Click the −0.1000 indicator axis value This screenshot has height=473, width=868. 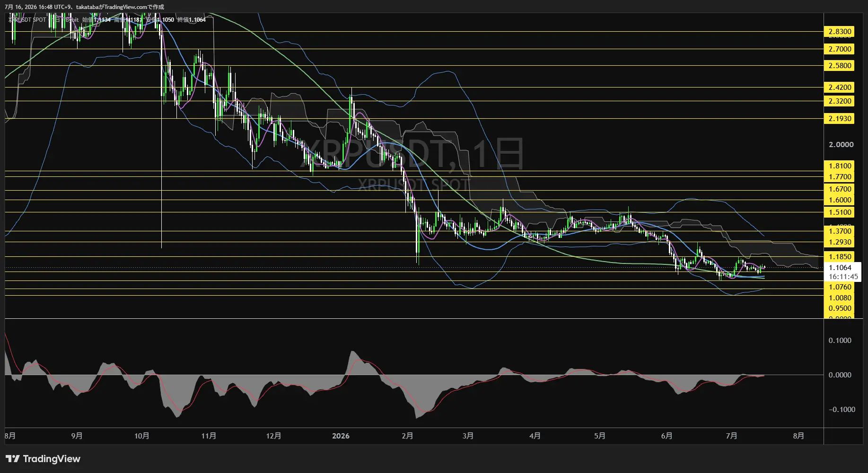842,409
